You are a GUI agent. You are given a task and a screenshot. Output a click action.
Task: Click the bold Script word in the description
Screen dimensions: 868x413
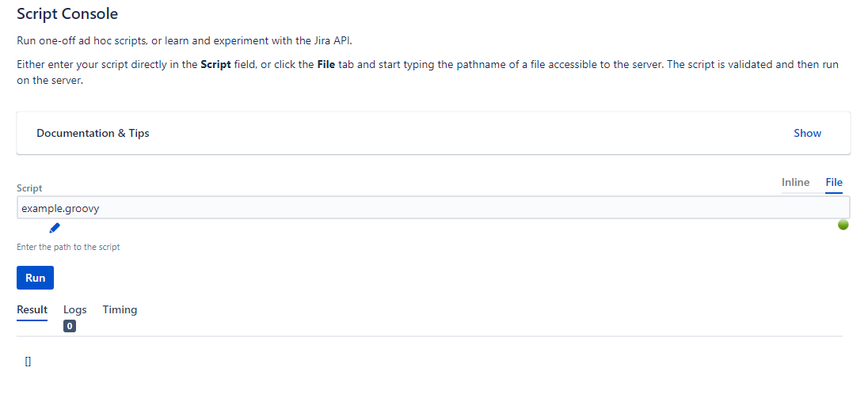(215, 64)
